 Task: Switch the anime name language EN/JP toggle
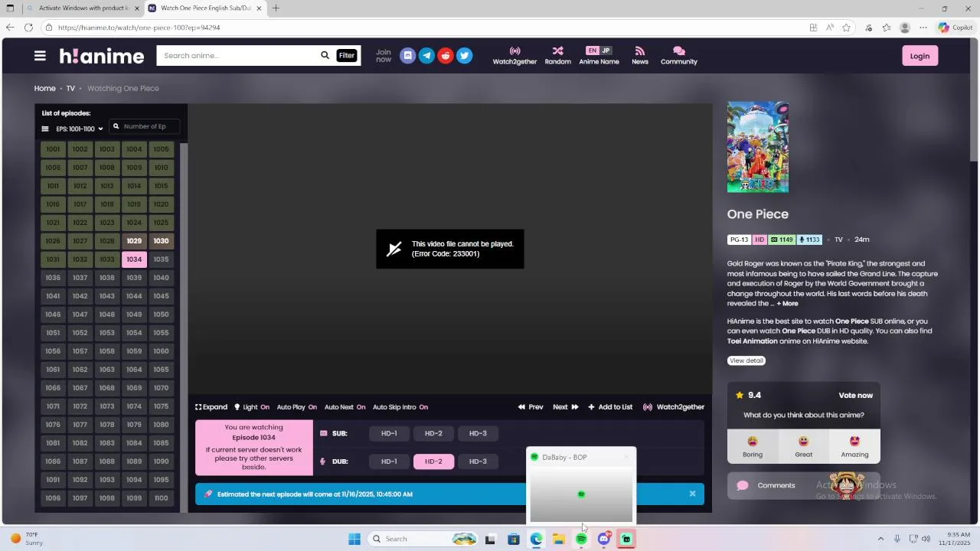599,51
